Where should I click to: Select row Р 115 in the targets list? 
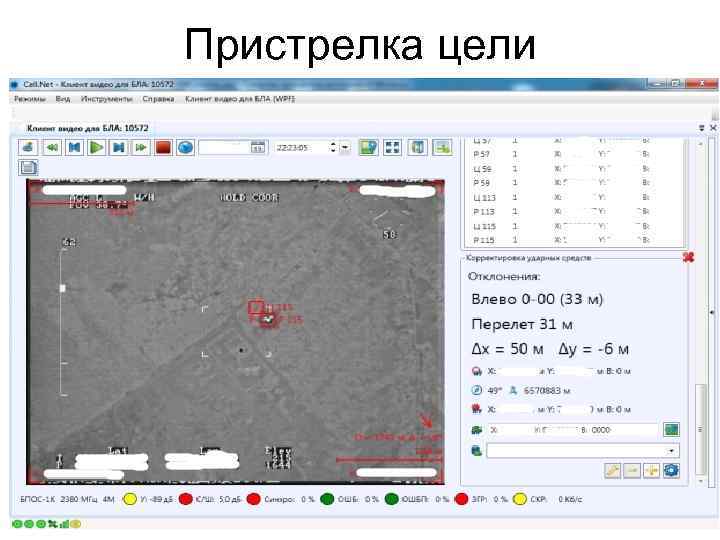(574, 240)
